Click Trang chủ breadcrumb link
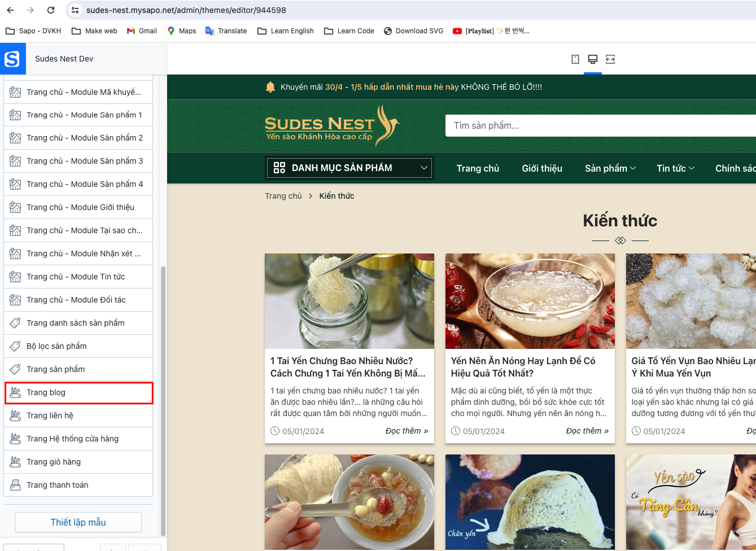The height and width of the screenshot is (551, 756). tap(283, 196)
